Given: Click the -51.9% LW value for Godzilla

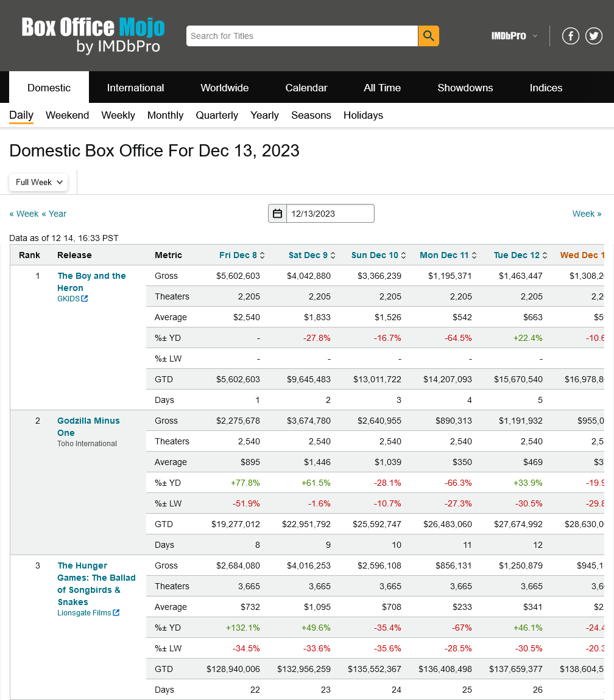Looking at the screenshot, I should (246, 503).
